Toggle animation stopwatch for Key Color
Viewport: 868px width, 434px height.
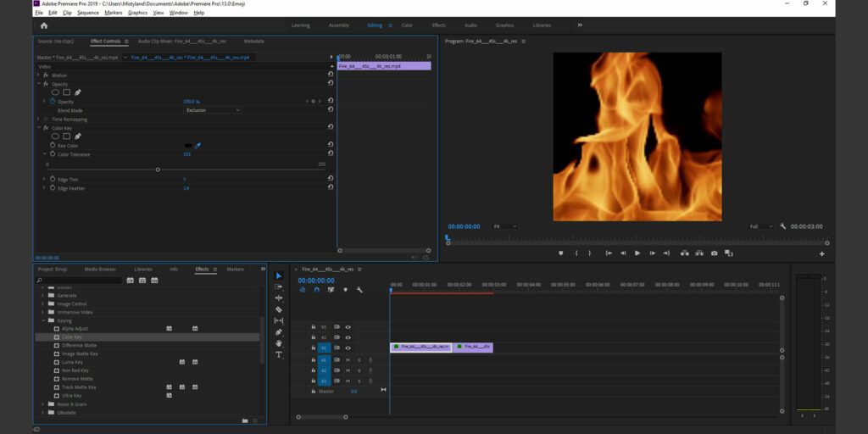[53, 145]
